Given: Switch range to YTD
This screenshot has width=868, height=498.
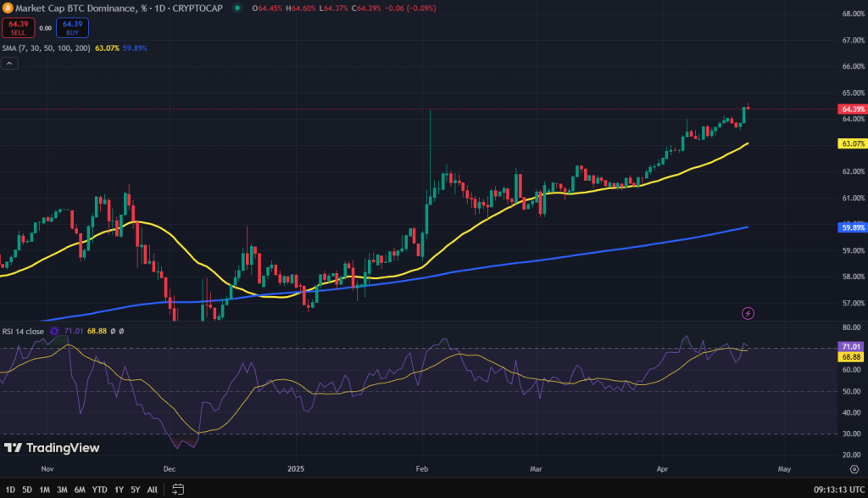Looking at the screenshot, I should (x=100, y=490).
